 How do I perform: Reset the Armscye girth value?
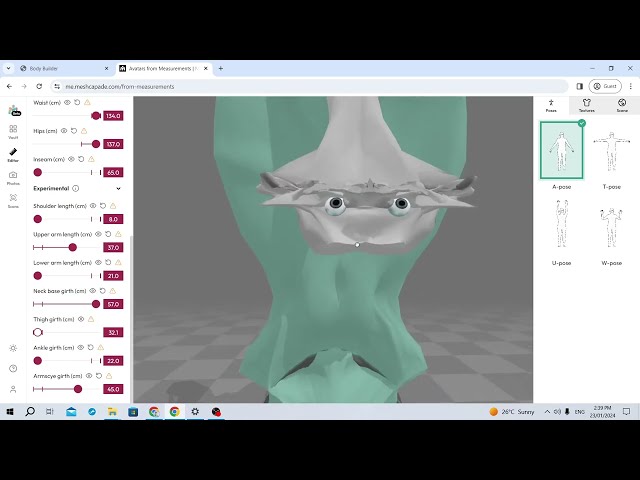click(x=99, y=376)
